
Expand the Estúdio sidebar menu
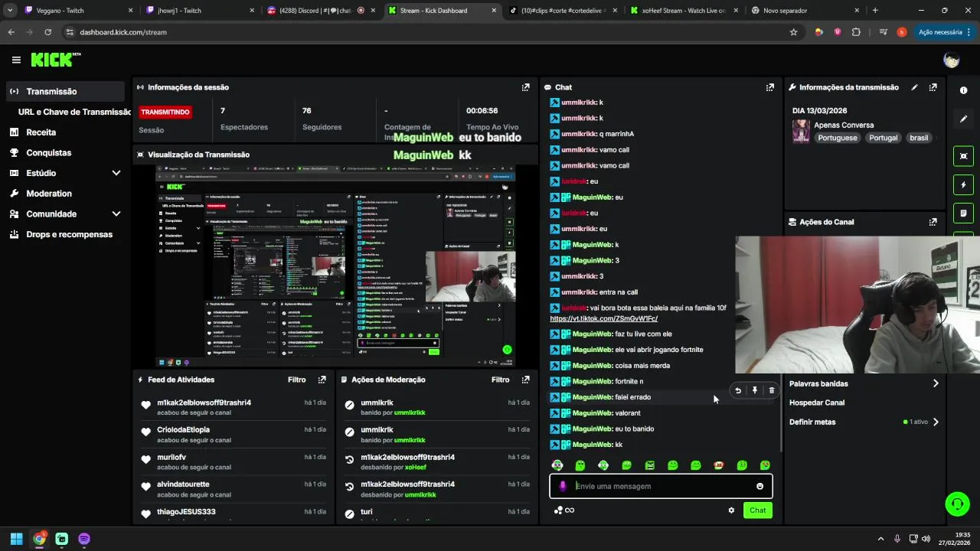[116, 173]
